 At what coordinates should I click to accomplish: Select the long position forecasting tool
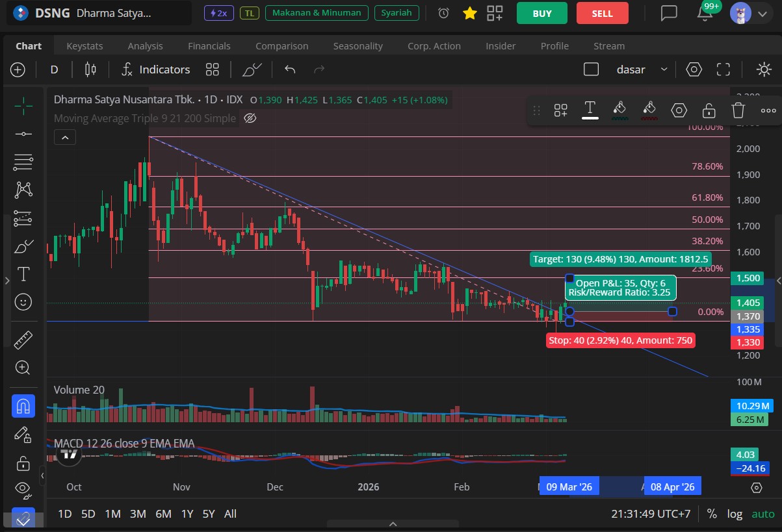pos(23,218)
